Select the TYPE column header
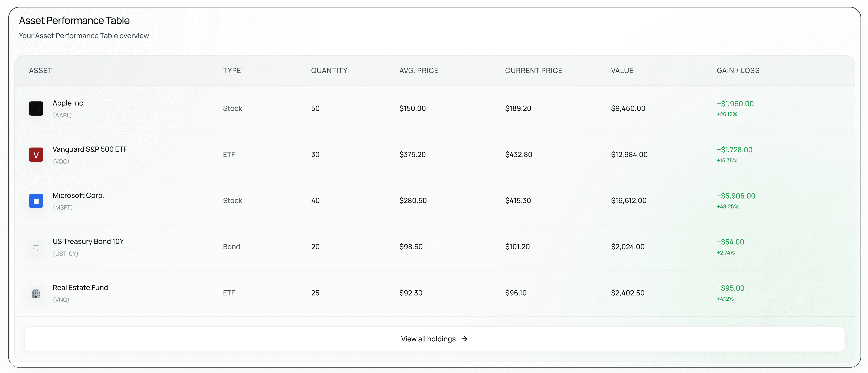868x373 pixels. (x=232, y=70)
